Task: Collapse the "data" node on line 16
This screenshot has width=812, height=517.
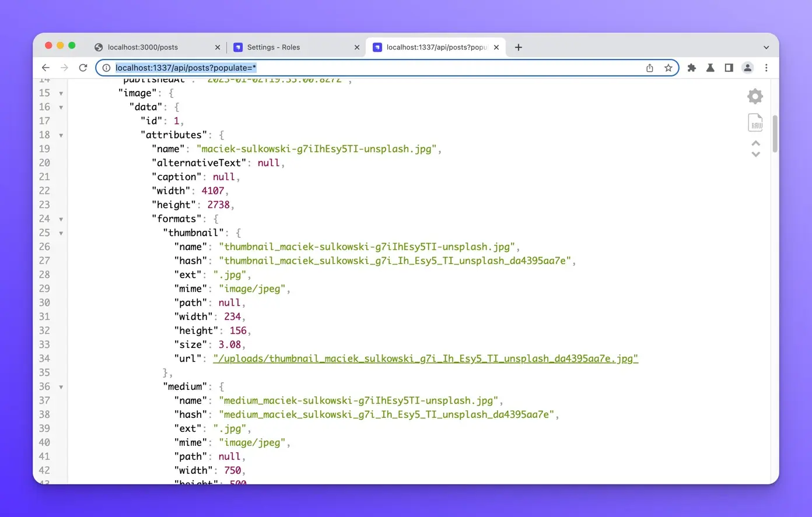Action: 61,107
